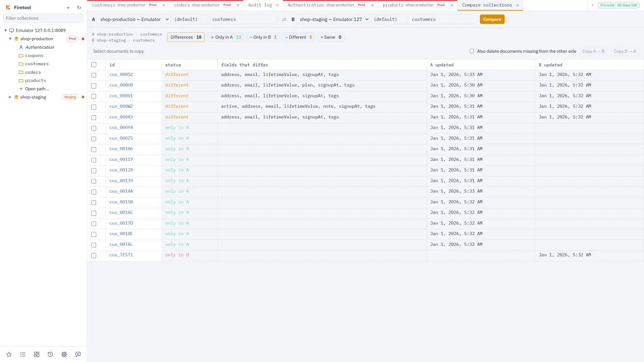
Task: Open the tab list dropdown arrow
Action: tap(592, 5)
